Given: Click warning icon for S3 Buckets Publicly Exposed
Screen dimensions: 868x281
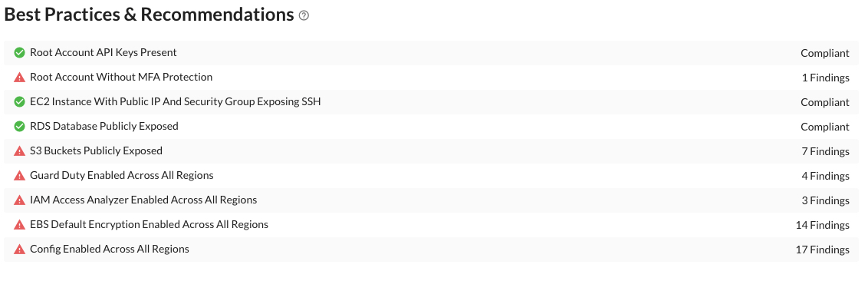Looking at the screenshot, I should tap(19, 150).
